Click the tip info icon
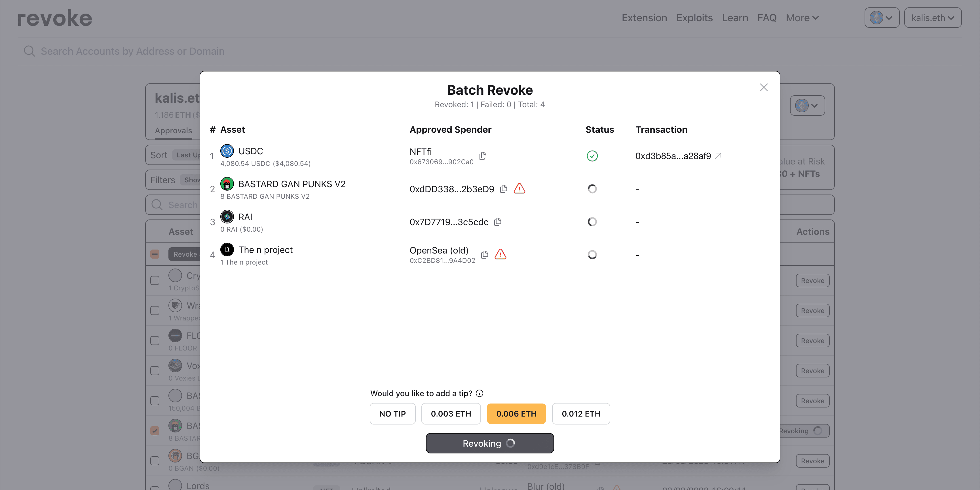This screenshot has height=490, width=980. coord(480,393)
